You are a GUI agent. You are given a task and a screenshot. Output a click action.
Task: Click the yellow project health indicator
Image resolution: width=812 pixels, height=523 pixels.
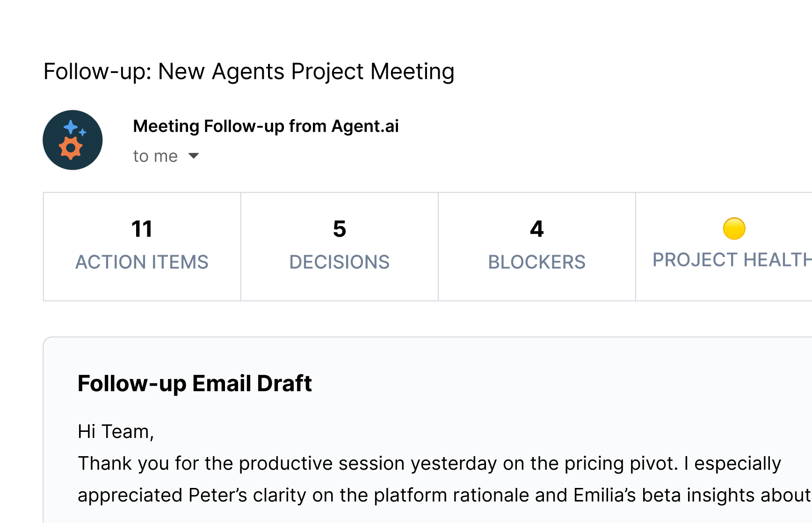click(734, 229)
